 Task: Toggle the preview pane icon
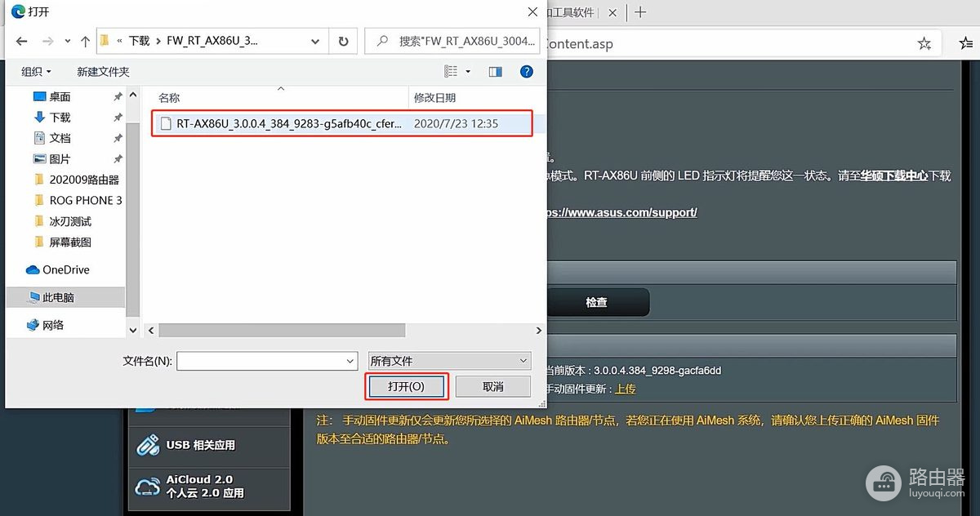[495, 72]
